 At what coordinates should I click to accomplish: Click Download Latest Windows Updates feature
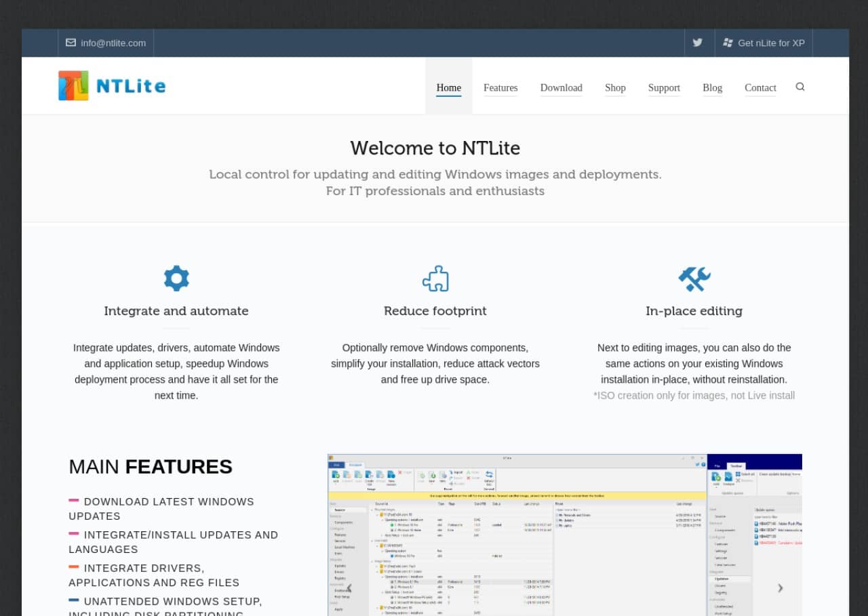pyautogui.click(x=161, y=509)
